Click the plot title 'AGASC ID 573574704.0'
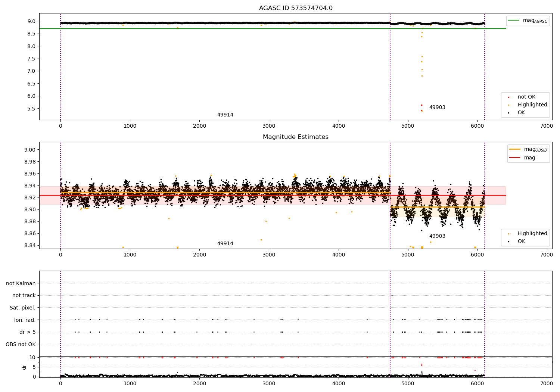The image size is (560, 392). click(296, 8)
